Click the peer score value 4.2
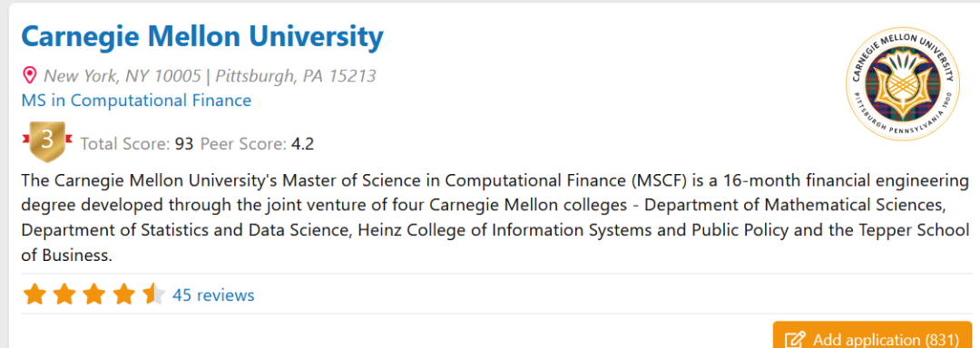980x348 pixels. point(302,145)
